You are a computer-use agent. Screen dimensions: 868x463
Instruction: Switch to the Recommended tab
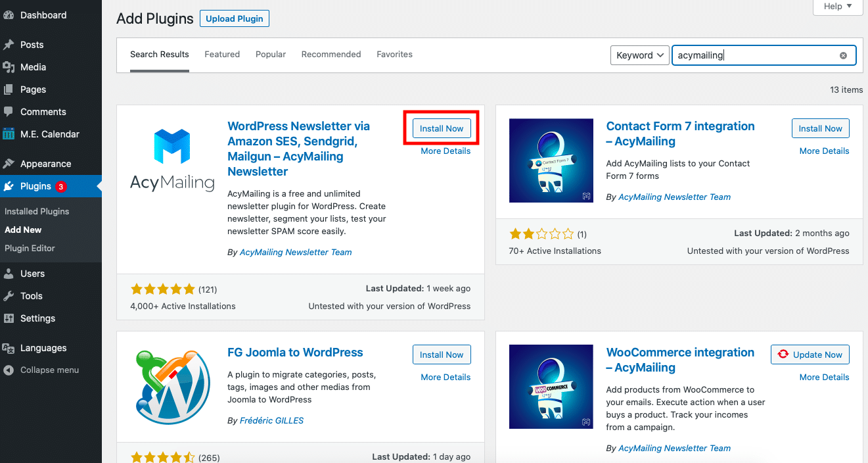click(331, 55)
